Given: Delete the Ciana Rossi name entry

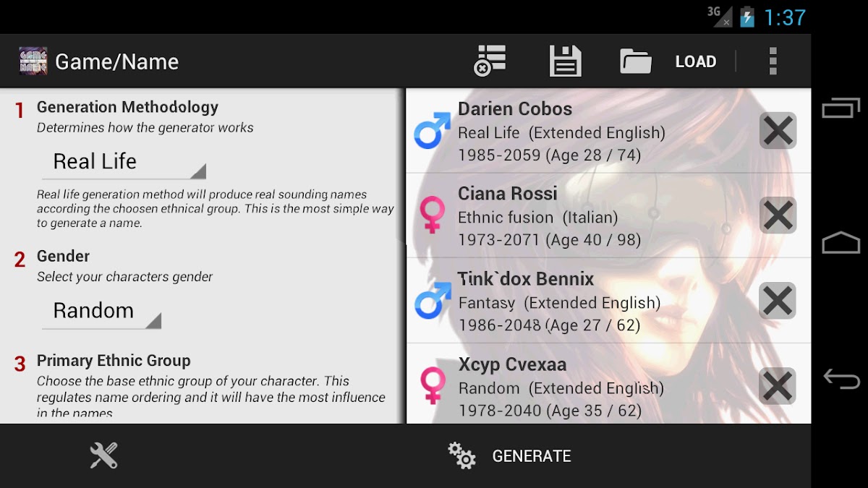Looking at the screenshot, I should click(778, 215).
